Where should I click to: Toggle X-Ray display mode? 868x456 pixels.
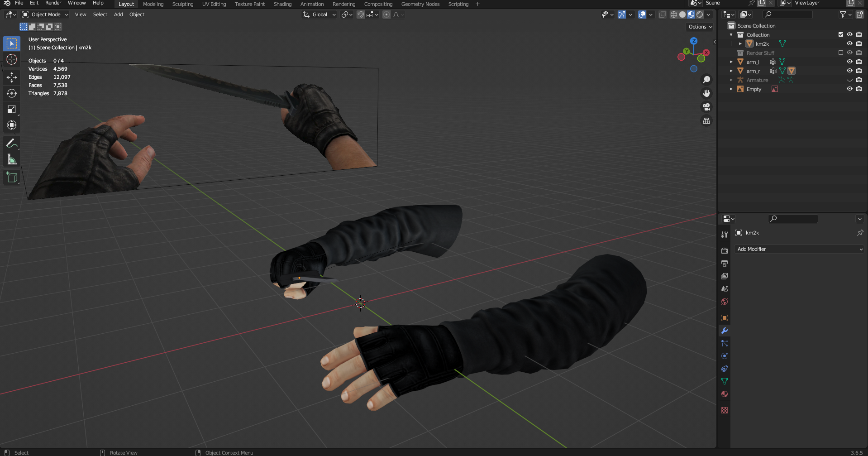click(662, 14)
